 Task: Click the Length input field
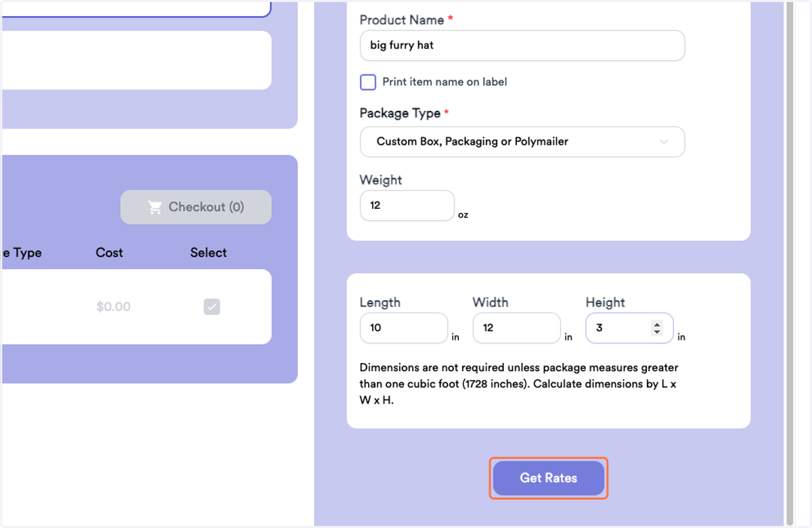coord(404,328)
